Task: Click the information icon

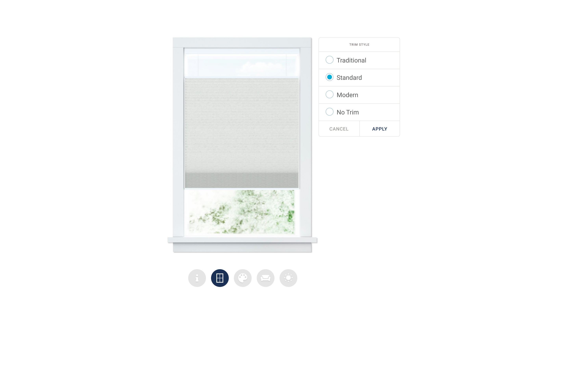Action: click(x=197, y=278)
